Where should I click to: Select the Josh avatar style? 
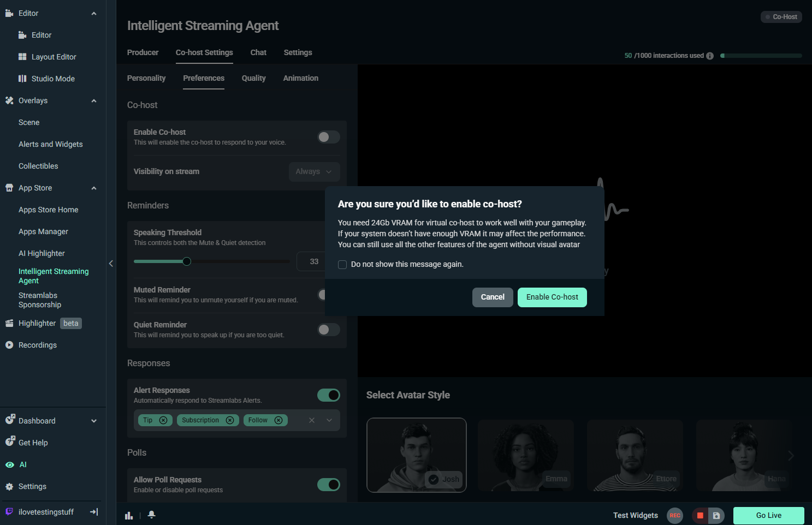coord(416,455)
